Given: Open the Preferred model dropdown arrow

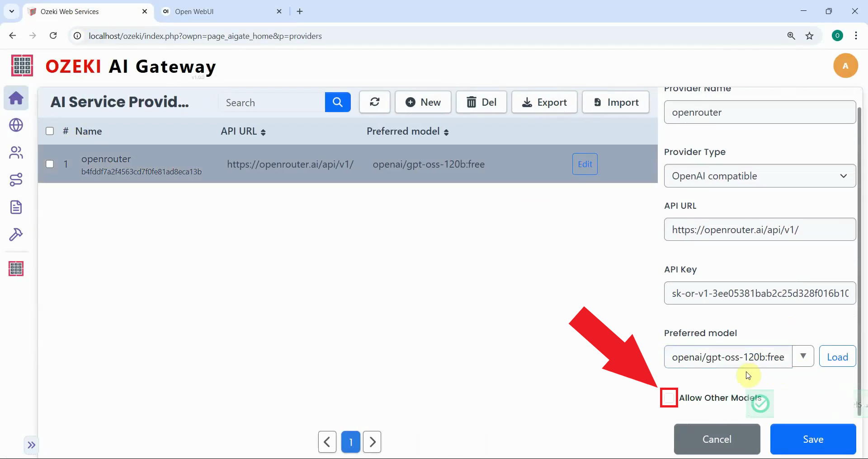Looking at the screenshot, I should tap(804, 356).
